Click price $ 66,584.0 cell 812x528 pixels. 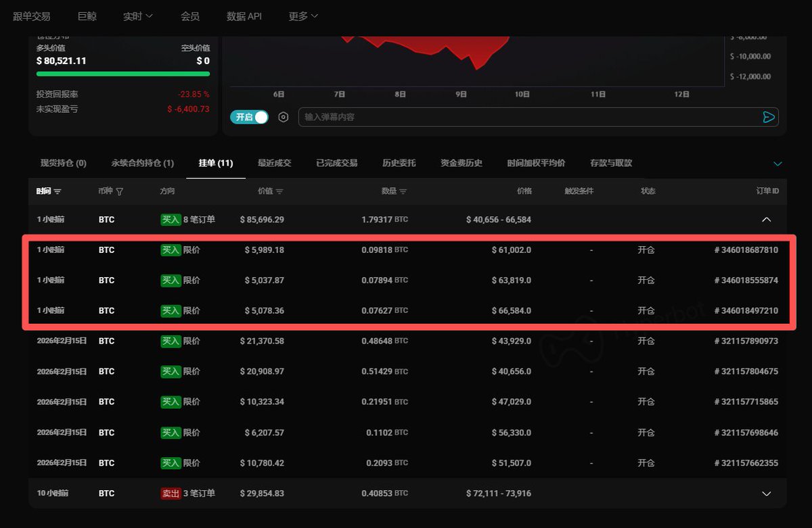point(512,311)
